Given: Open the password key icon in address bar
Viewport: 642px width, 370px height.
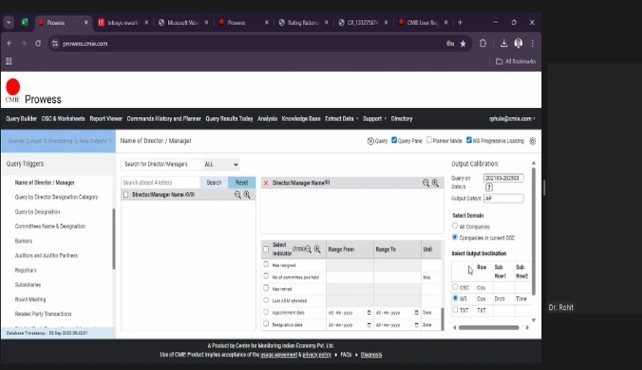Looking at the screenshot, I should pyautogui.click(x=450, y=43).
